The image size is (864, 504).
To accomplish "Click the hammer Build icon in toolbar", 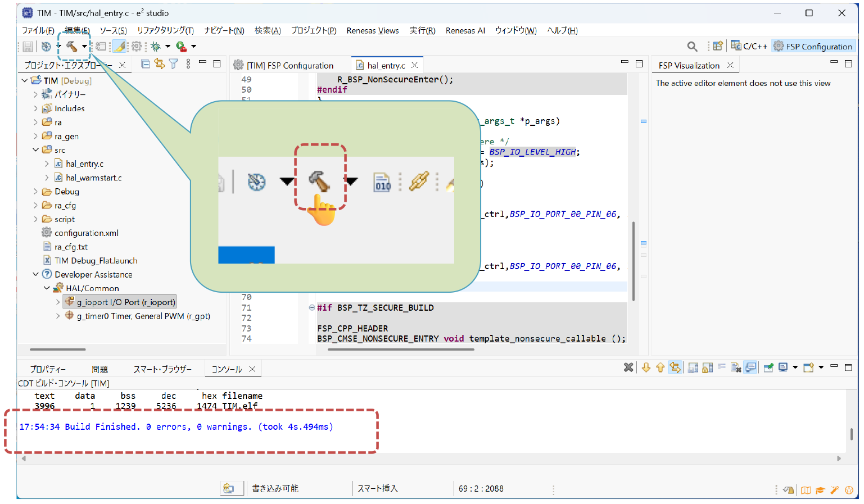I will (x=71, y=46).
